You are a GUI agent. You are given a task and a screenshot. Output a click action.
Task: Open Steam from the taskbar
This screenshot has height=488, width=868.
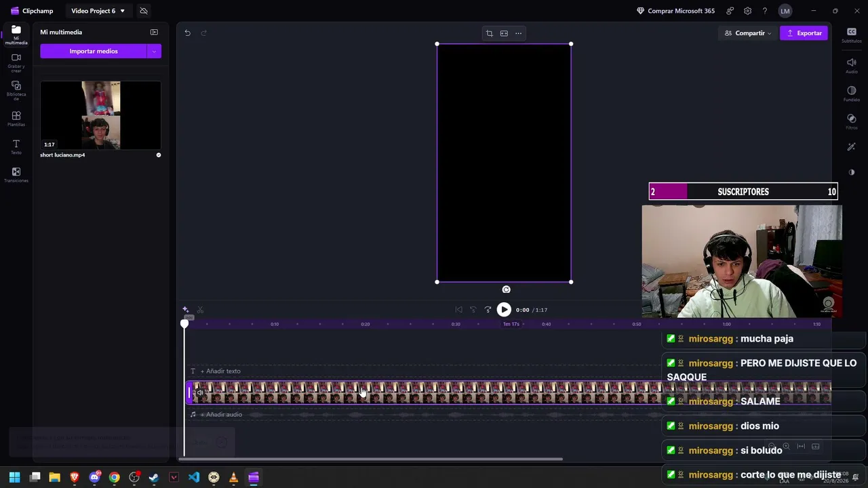point(154,477)
